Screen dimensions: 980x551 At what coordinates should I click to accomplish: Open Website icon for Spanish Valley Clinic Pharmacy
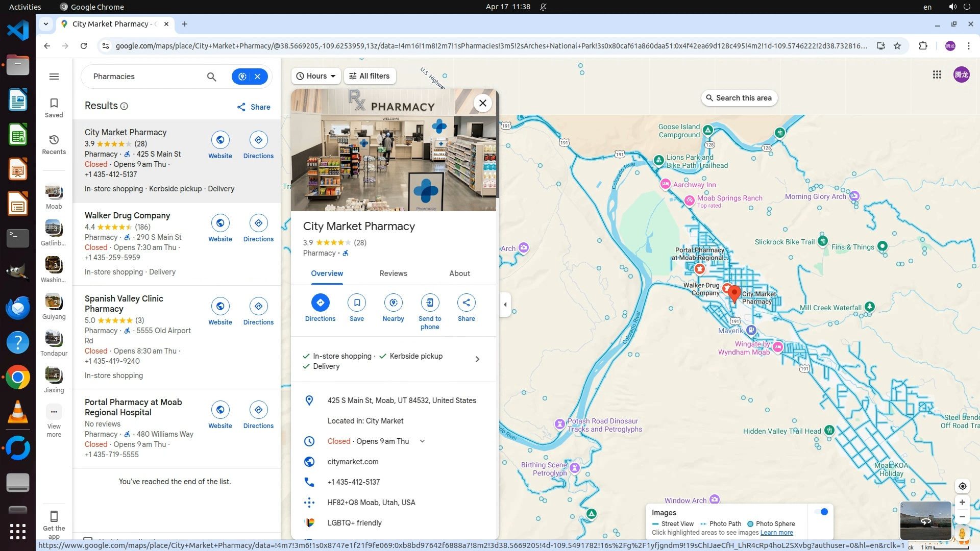click(220, 307)
